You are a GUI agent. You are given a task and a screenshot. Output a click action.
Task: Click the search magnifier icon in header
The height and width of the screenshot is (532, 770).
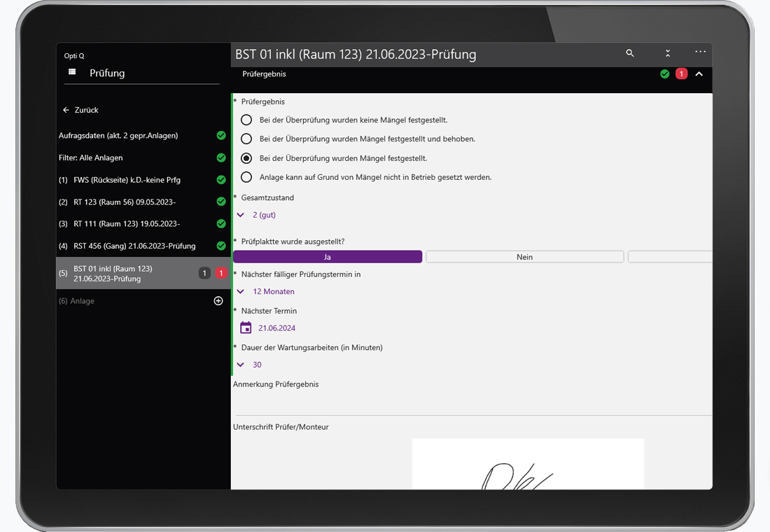click(x=630, y=53)
